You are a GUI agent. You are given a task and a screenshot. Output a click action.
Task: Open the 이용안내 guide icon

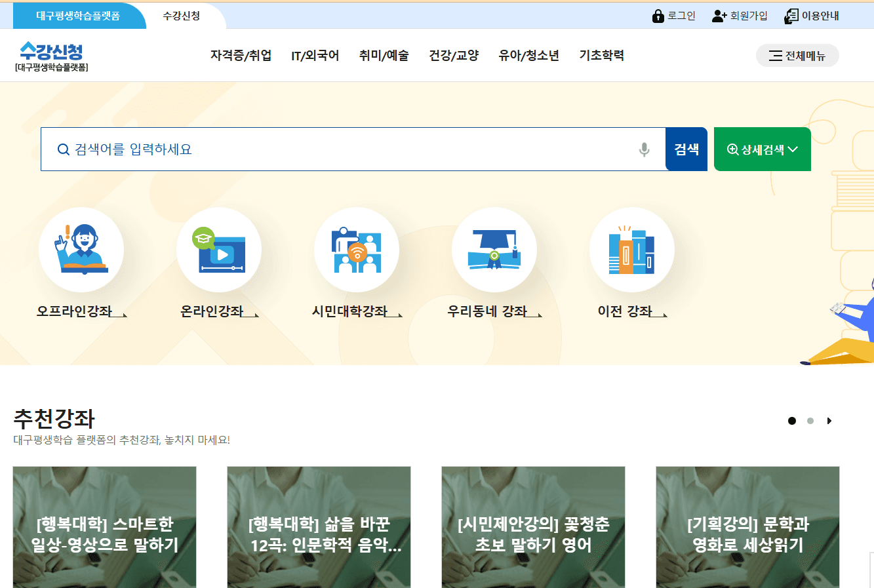[791, 15]
